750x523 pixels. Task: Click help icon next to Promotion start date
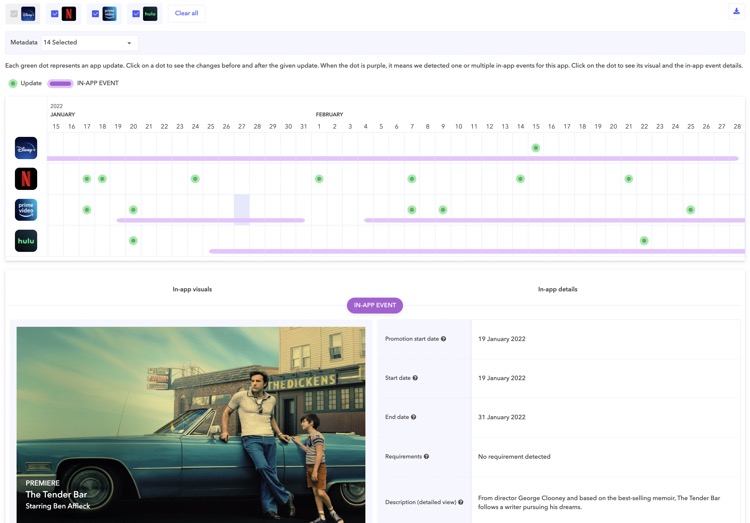click(443, 339)
